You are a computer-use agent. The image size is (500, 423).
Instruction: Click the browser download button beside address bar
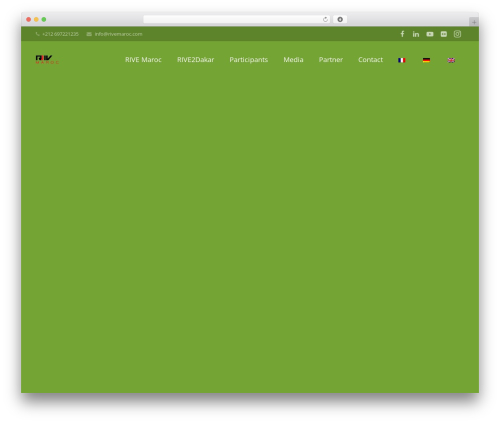340,19
